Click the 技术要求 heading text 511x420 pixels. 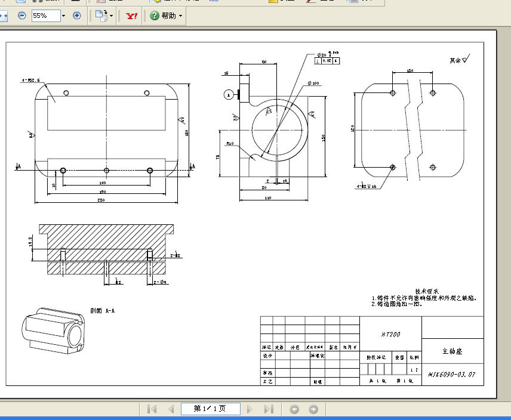pyautogui.click(x=427, y=291)
